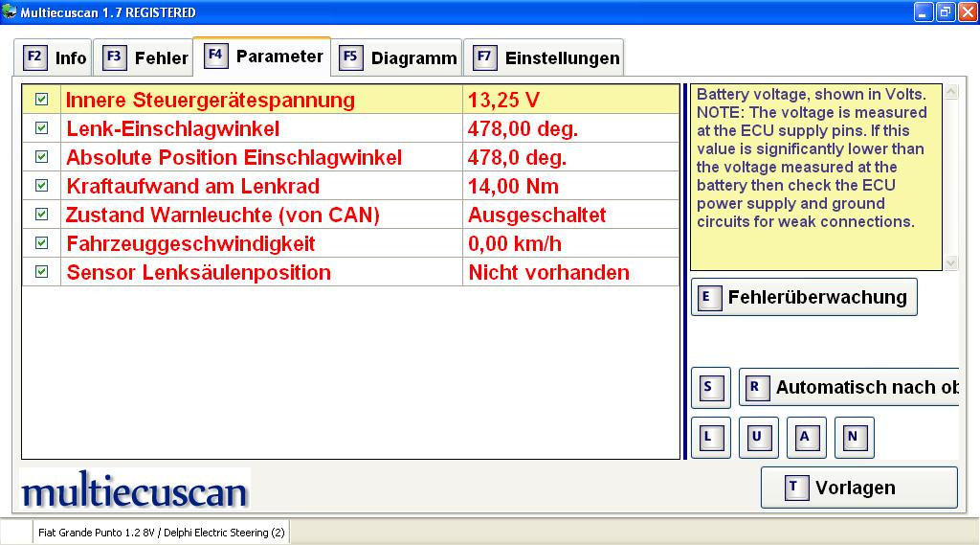980x545 pixels.
Task: Disable Fahrzeuggeschwindigkeit parameter checkbox
Action: [x=41, y=243]
